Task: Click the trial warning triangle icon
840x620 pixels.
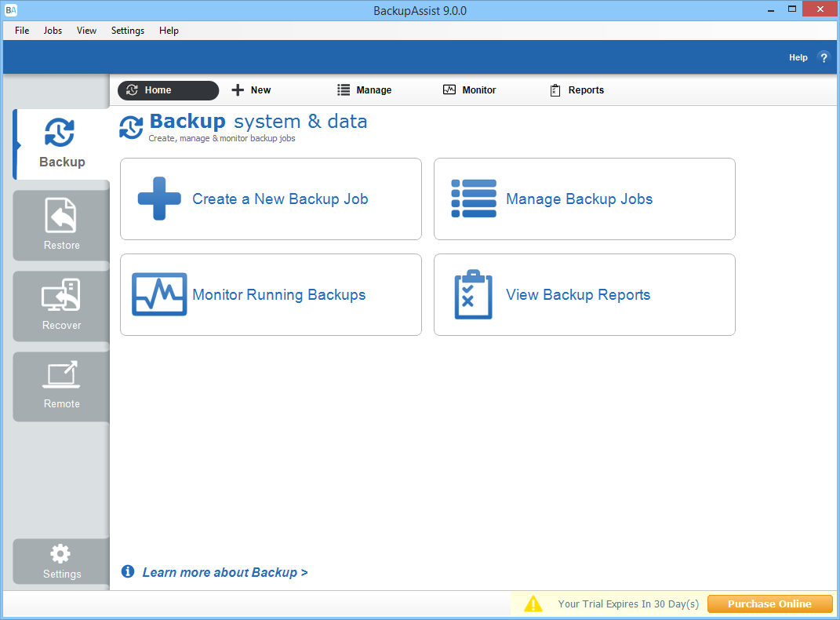Action: coord(533,604)
